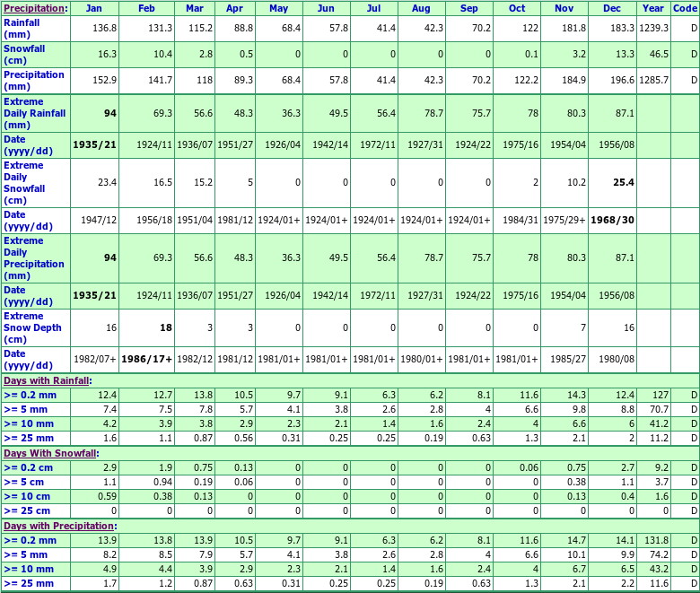
Task: Select the Code column header
Action: pyautogui.click(x=685, y=8)
